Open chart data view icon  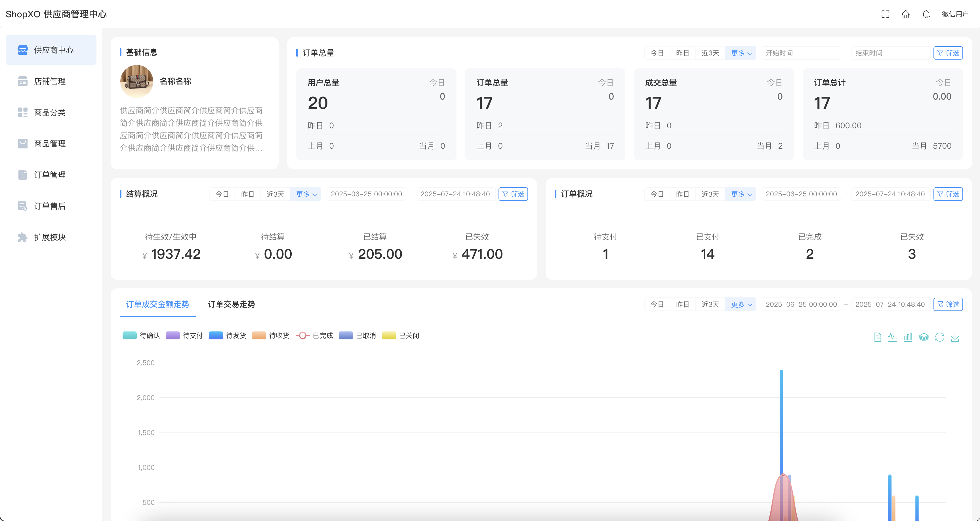tap(877, 337)
